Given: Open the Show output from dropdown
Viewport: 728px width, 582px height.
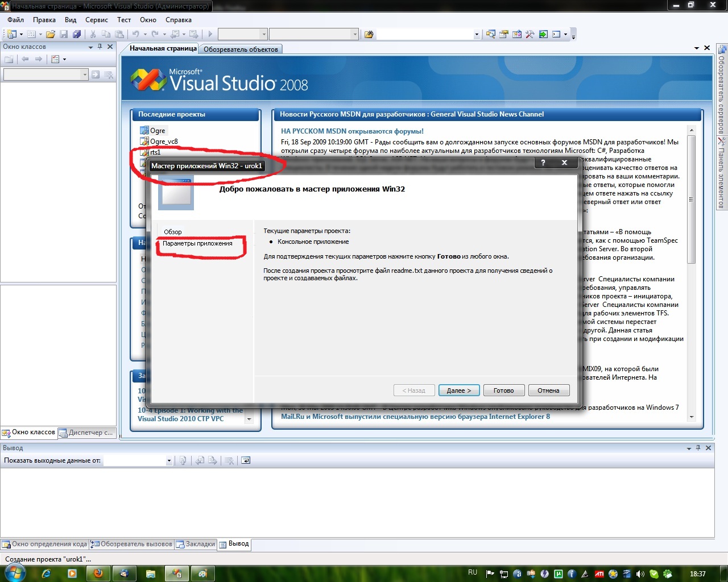Looking at the screenshot, I should click(169, 460).
